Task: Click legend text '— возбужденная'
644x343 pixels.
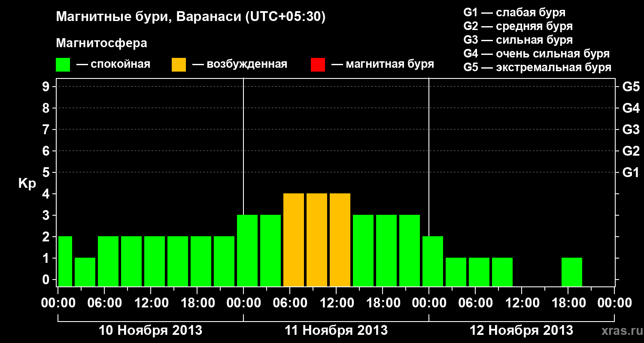Action: click(x=240, y=64)
